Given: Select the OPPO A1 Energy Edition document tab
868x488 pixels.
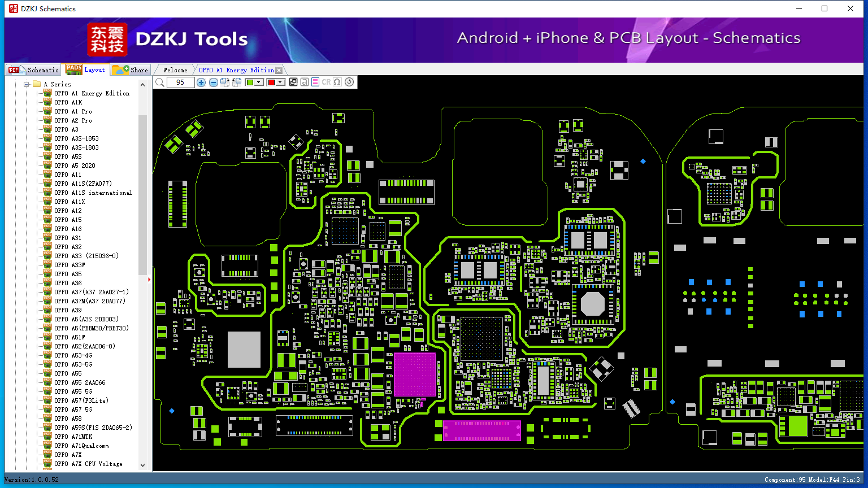Looking at the screenshot, I should pos(236,70).
